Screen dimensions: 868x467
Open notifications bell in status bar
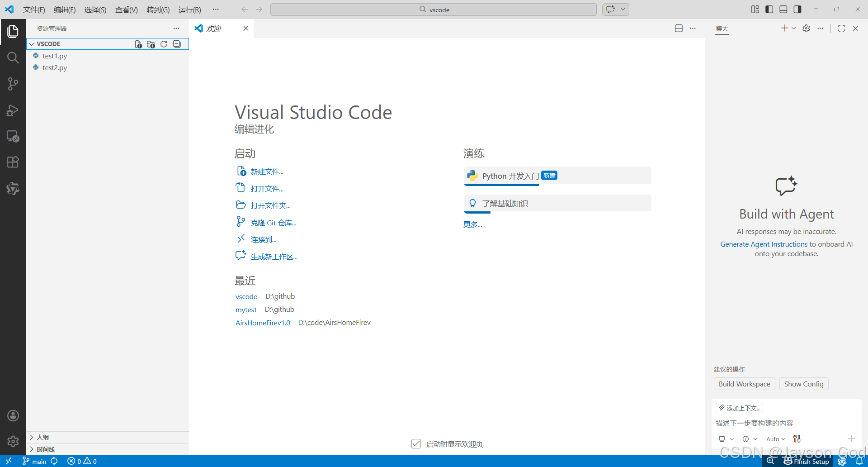859,461
